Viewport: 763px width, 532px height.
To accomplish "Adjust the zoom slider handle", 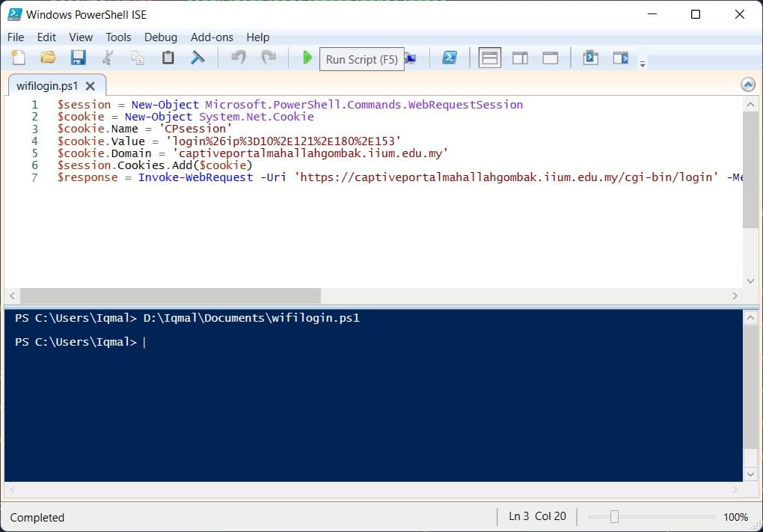I will [614, 516].
